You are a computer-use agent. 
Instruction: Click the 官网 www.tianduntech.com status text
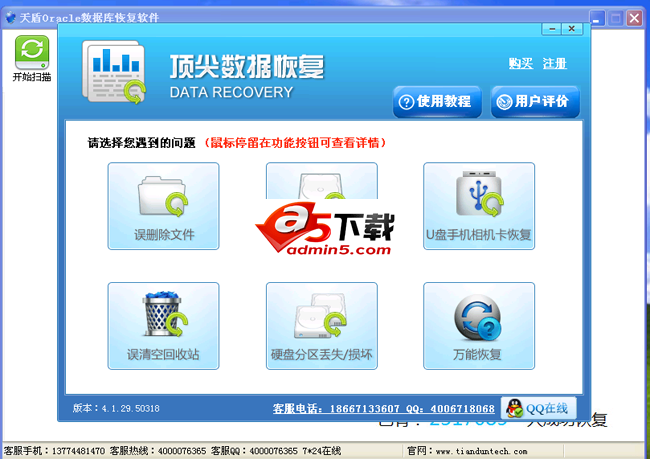(467, 451)
